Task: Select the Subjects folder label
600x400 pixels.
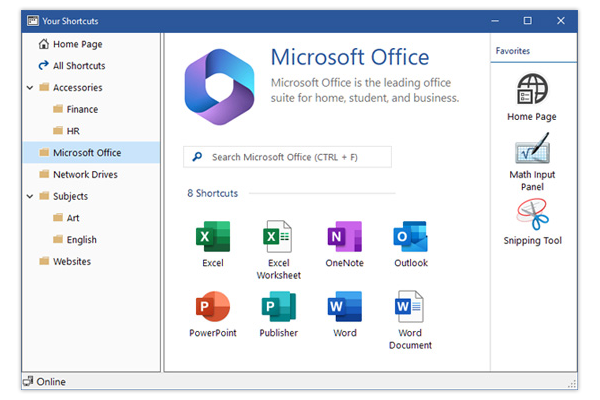Action: click(70, 196)
